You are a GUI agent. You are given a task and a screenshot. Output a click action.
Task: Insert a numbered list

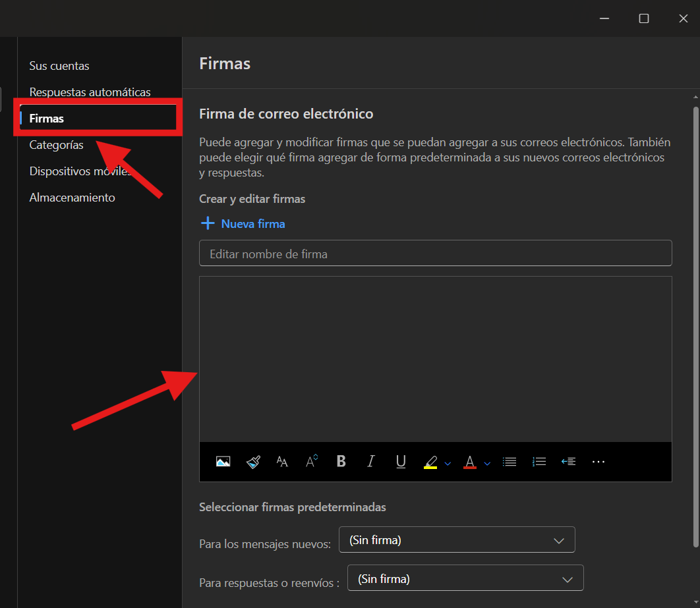(539, 462)
